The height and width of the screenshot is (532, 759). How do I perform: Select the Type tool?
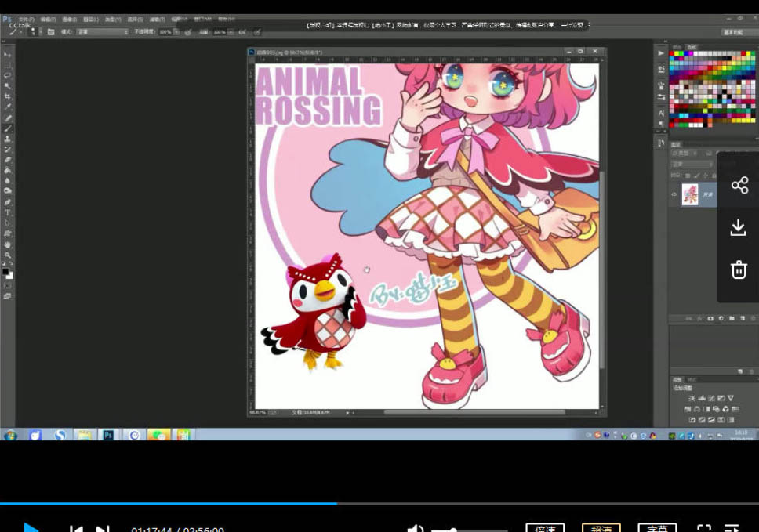coord(7,213)
